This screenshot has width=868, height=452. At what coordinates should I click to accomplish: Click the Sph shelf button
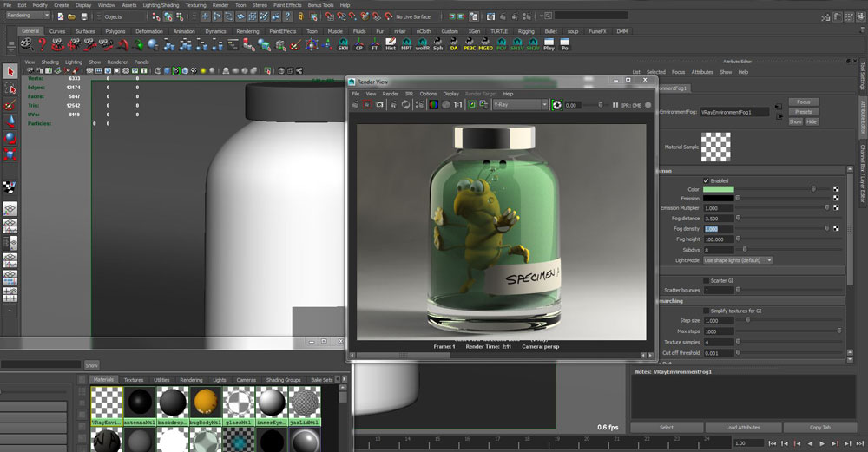coord(437,44)
